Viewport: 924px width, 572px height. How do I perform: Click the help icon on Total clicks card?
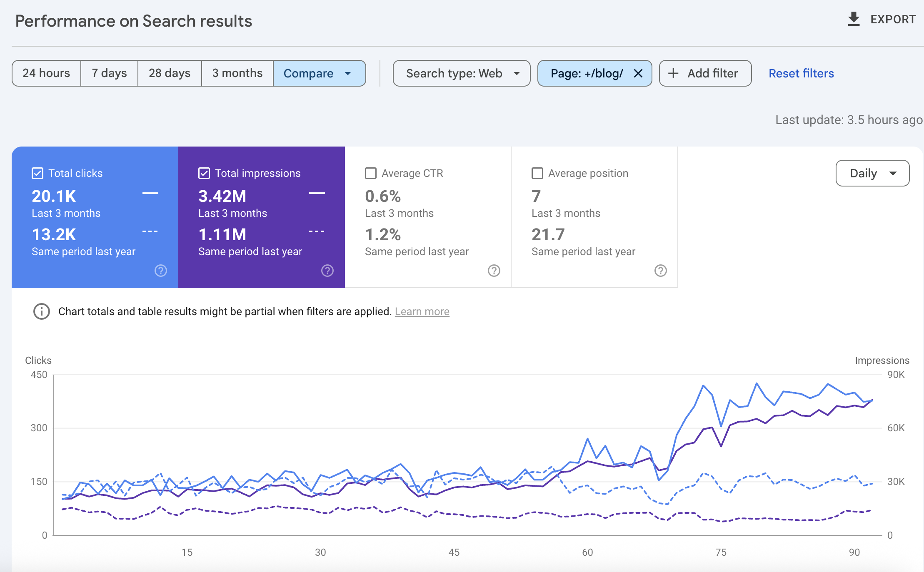[x=160, y=271]
